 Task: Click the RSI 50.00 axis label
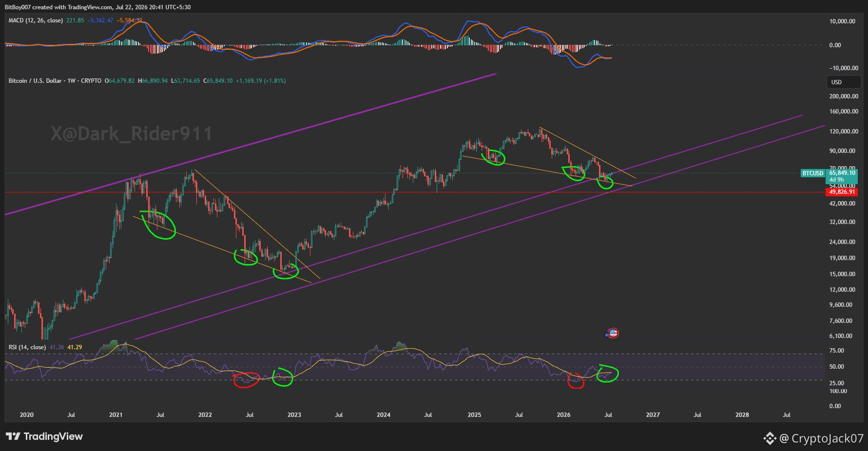pyautogui.click(x=836, y=367)
